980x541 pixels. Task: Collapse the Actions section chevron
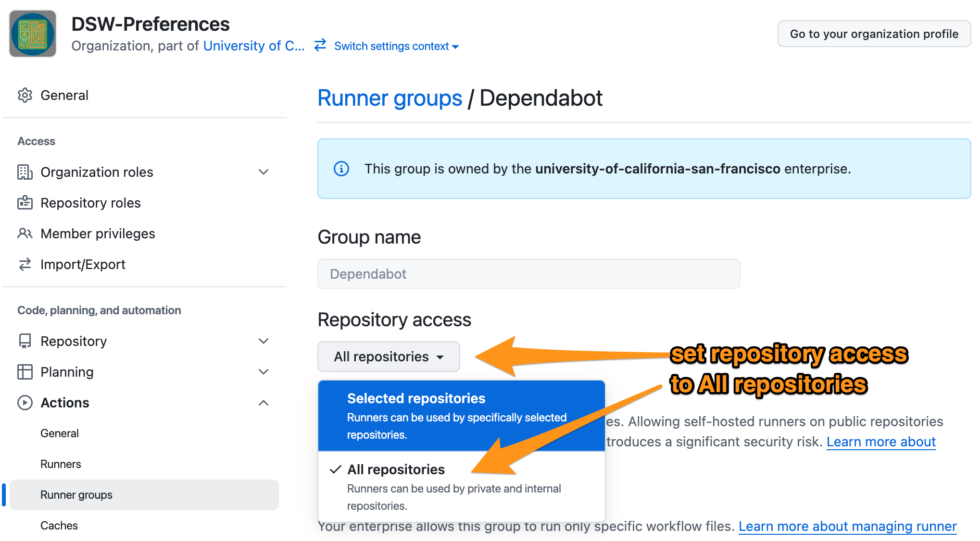coord(264,403)
